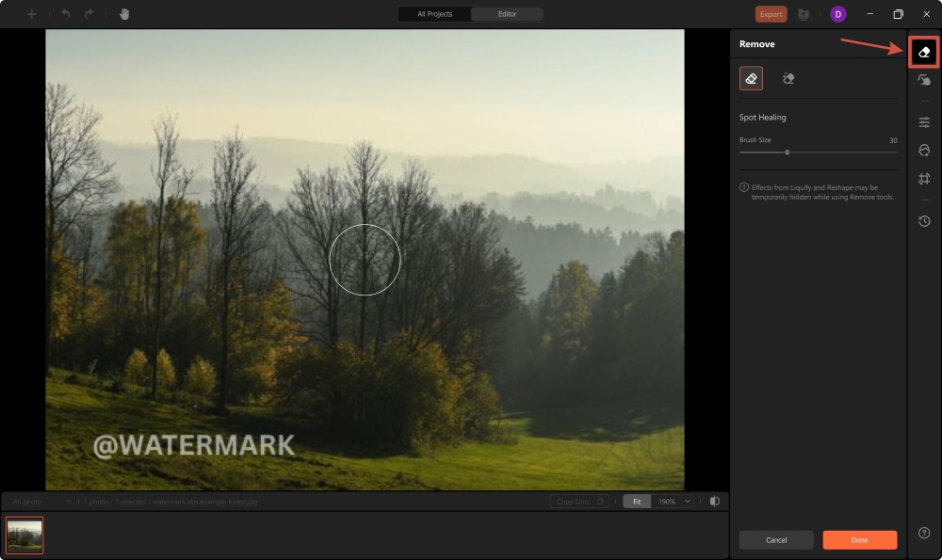942x560 pixels.
Task: Select the Clone brush next to Spot Healing
Action: [x=788, y=78]
